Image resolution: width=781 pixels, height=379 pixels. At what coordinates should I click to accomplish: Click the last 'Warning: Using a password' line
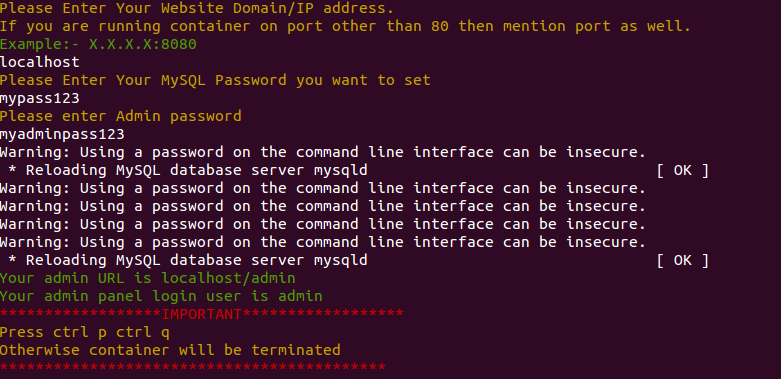click(323, 243)
